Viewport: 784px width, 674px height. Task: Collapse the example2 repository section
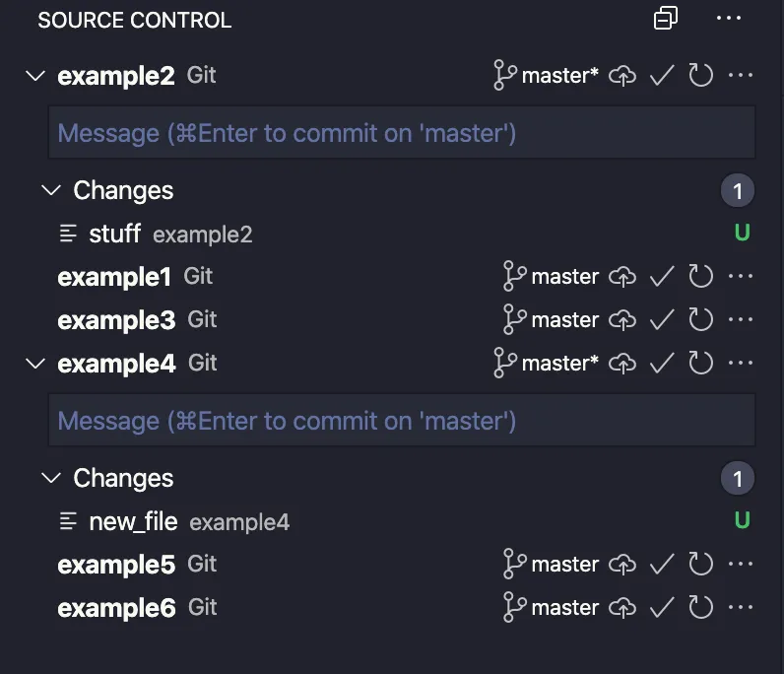(35, 76)
